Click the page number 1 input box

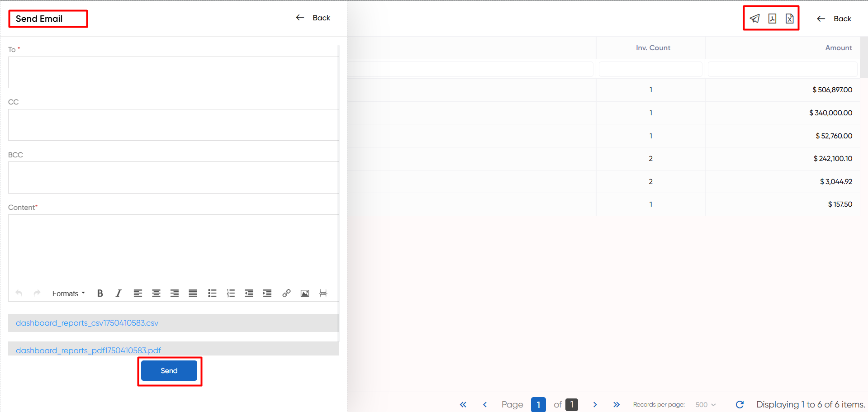(x=538, y=404)
